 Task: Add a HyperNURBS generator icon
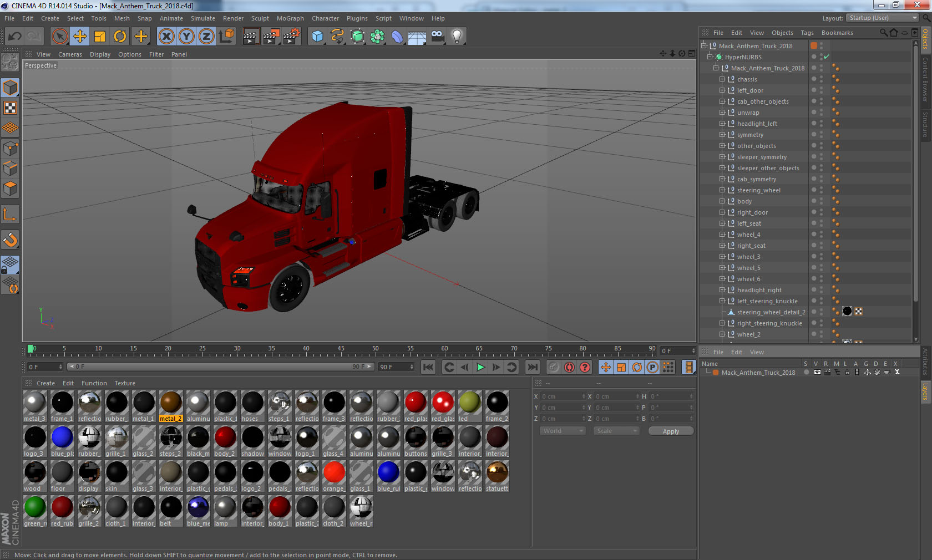pyautogui.click(x=358, y=37)
